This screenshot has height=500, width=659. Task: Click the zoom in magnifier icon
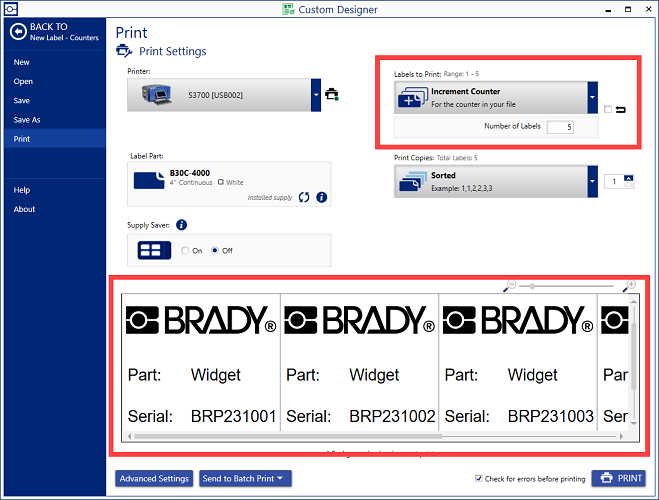tap(629, 286)
